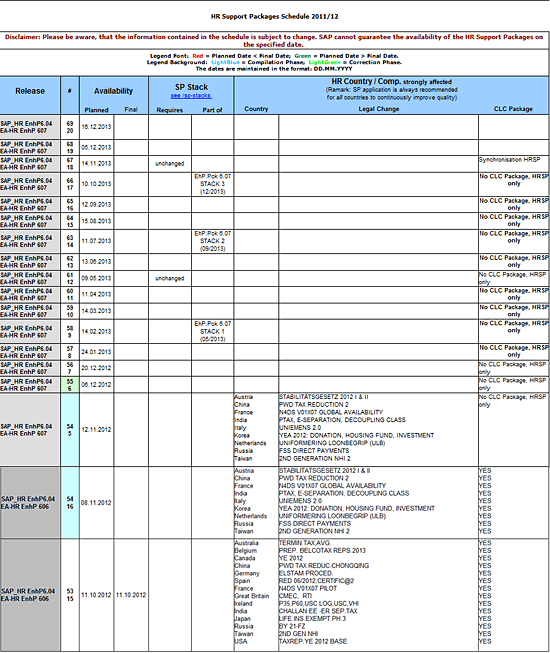Select planned date 11.07.2013
The width and height of the screenshot is (550, 653).
[96, 241]
